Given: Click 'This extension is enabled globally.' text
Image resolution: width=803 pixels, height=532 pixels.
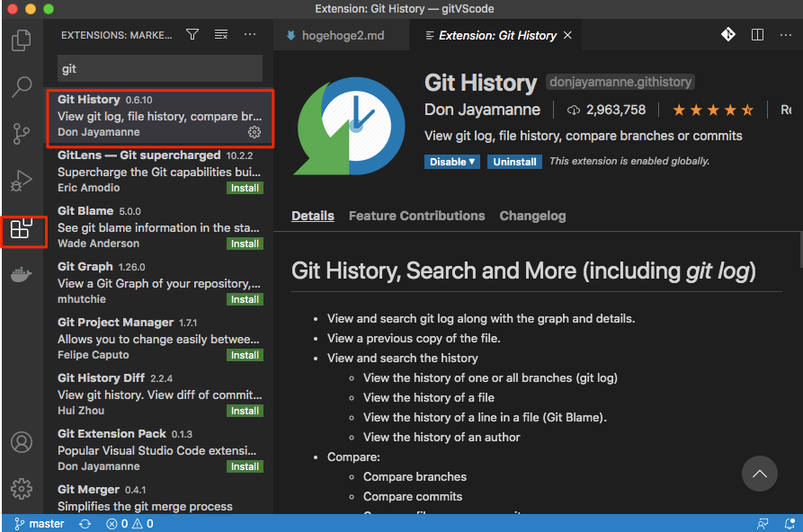Looking at the screenshot, I should [x=629, y=161].
